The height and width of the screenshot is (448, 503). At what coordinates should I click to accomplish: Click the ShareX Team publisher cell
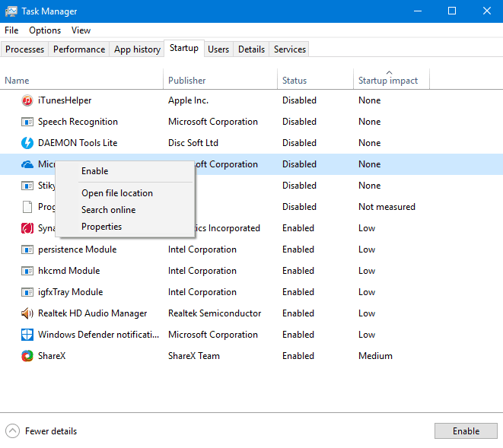[x=194, y=356]
